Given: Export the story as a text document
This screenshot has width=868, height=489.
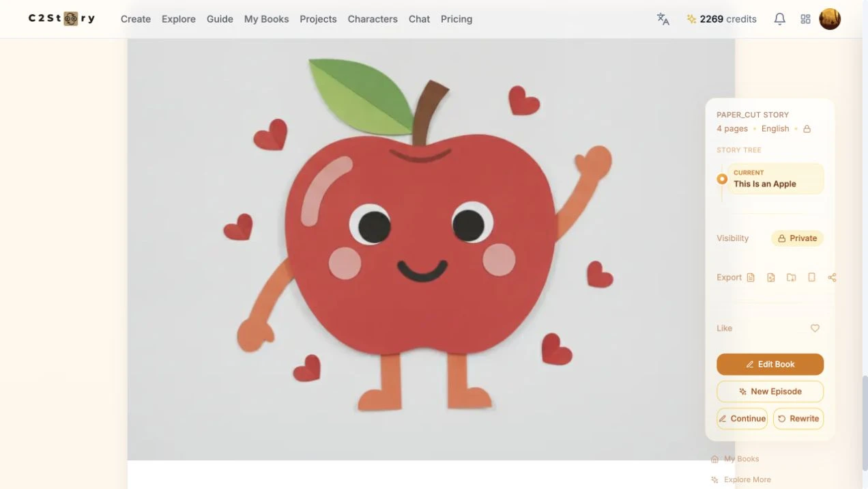Looking at the screenshot, I should (x=751, y=277).
